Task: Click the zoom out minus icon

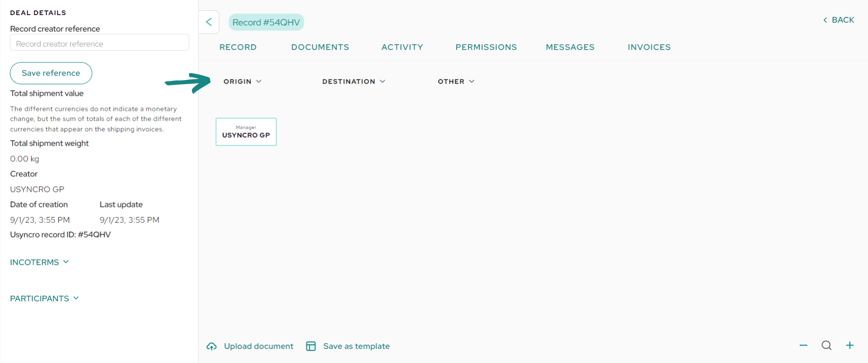Action: (x=803, y=346)
